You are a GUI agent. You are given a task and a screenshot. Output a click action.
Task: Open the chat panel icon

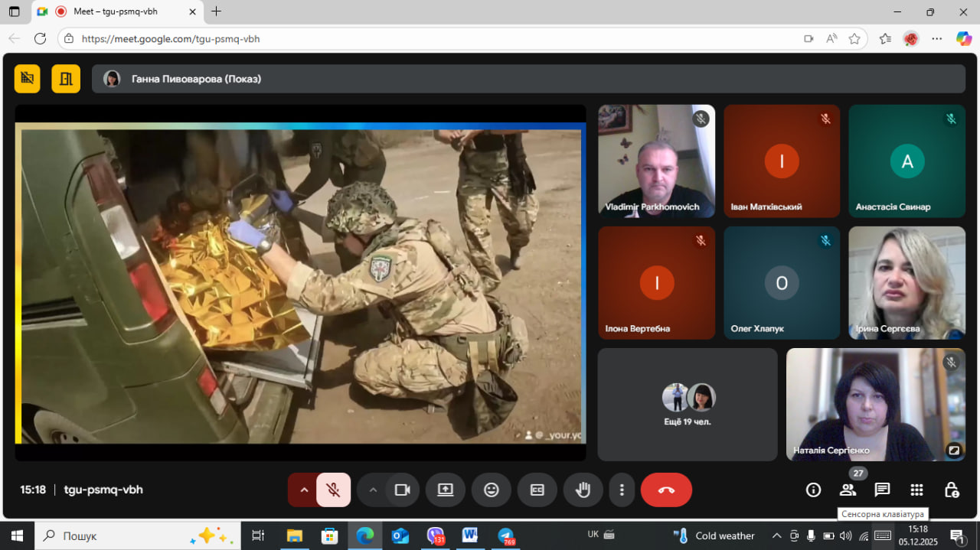click(882, 490)
